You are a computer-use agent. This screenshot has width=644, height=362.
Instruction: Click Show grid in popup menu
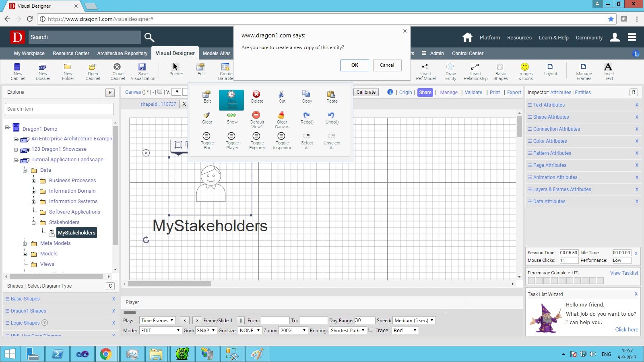point(232,118)
